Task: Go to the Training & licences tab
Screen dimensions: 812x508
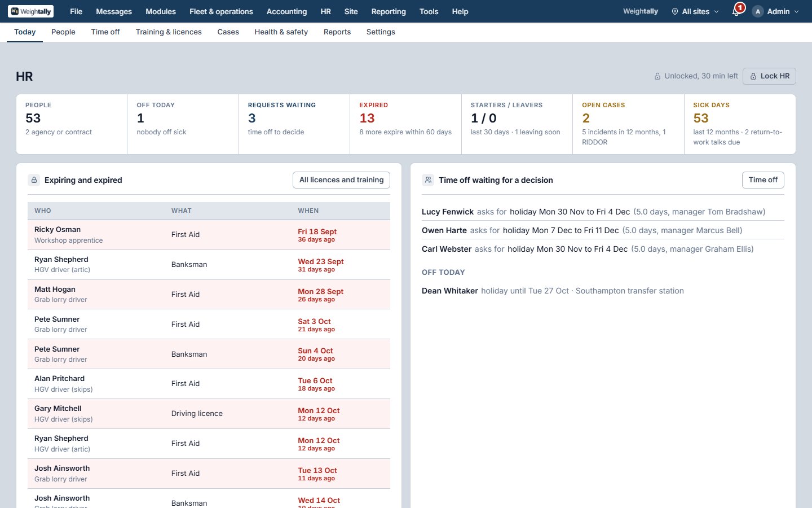Action: coord(169,32)
